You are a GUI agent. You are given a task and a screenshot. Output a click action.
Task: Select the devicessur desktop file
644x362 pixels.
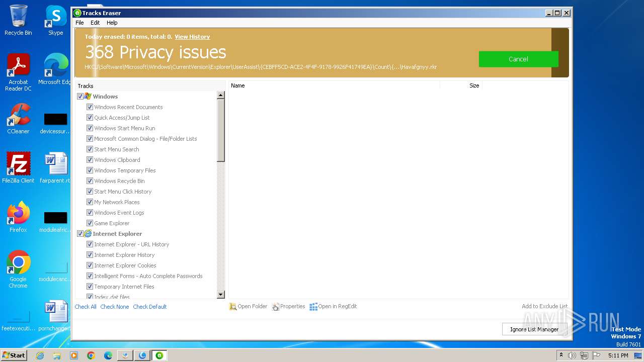[x=55, y=124]
